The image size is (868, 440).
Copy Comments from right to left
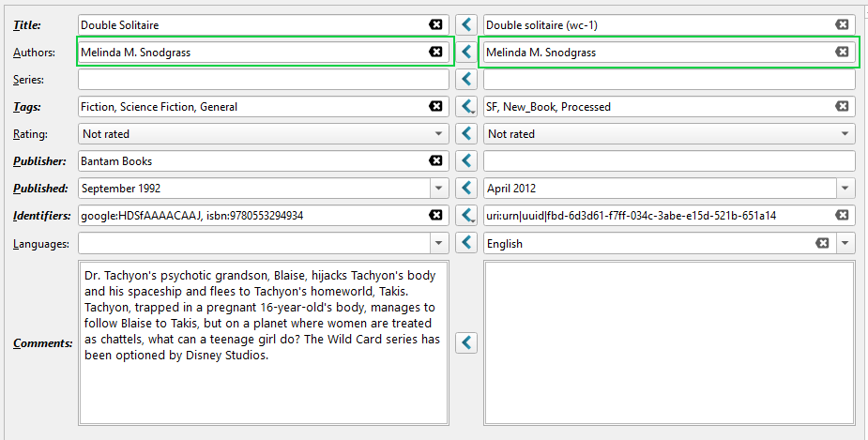[466, 342]
